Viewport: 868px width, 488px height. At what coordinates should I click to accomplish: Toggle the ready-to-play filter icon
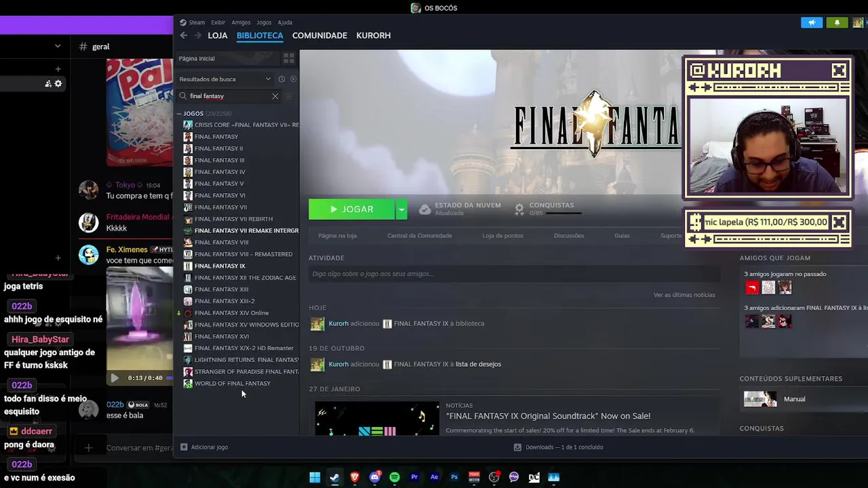[293, 79]
